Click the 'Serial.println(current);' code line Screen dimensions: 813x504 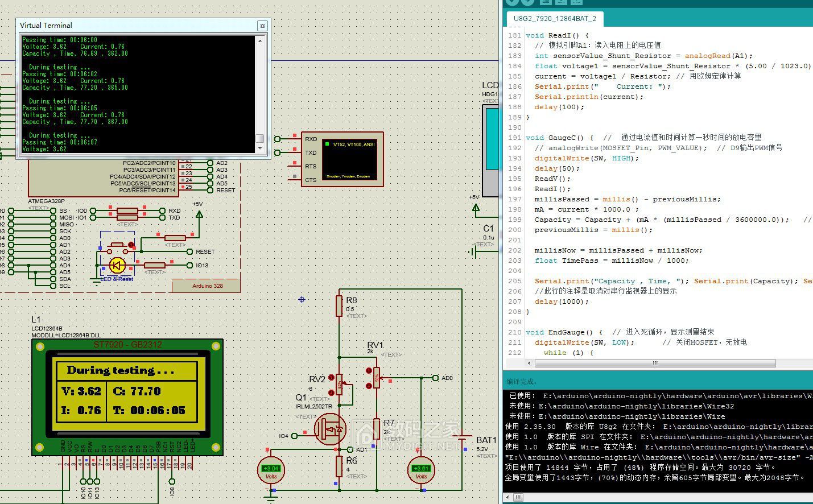[589, 97]
